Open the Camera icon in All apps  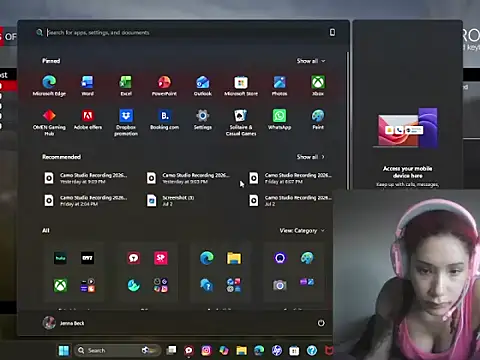click(280, 285)
